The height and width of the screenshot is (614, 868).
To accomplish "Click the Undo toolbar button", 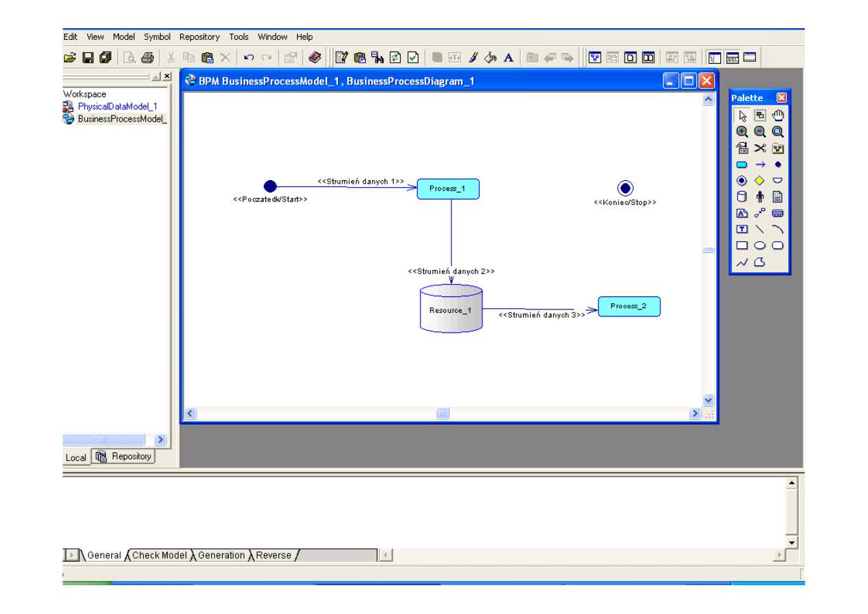I will 249,58.
